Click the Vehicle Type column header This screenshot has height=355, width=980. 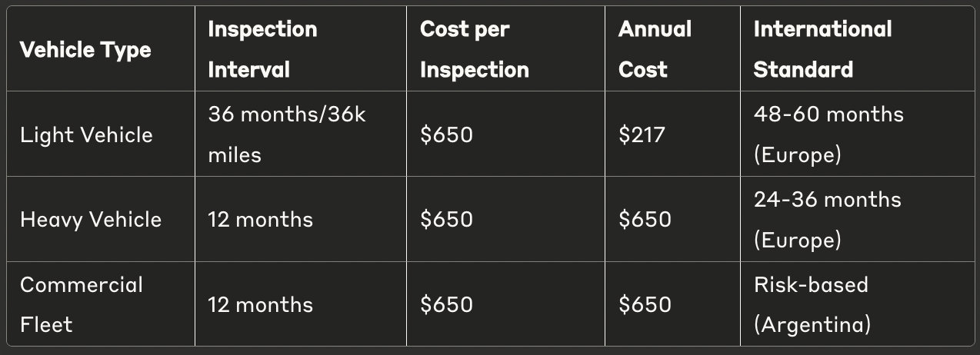85,50
